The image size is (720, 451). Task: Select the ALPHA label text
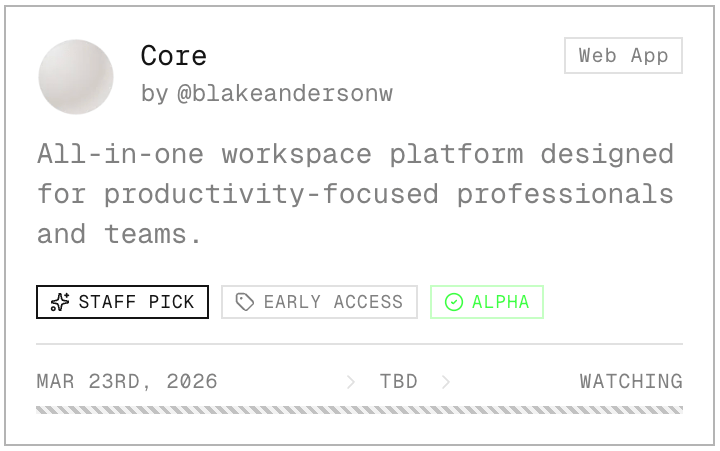coord(500,302)
